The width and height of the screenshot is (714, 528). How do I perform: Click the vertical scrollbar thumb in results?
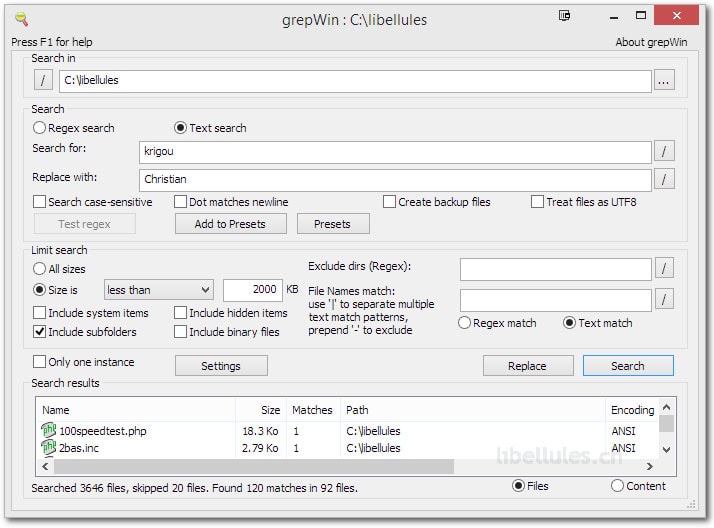point(667,423)
